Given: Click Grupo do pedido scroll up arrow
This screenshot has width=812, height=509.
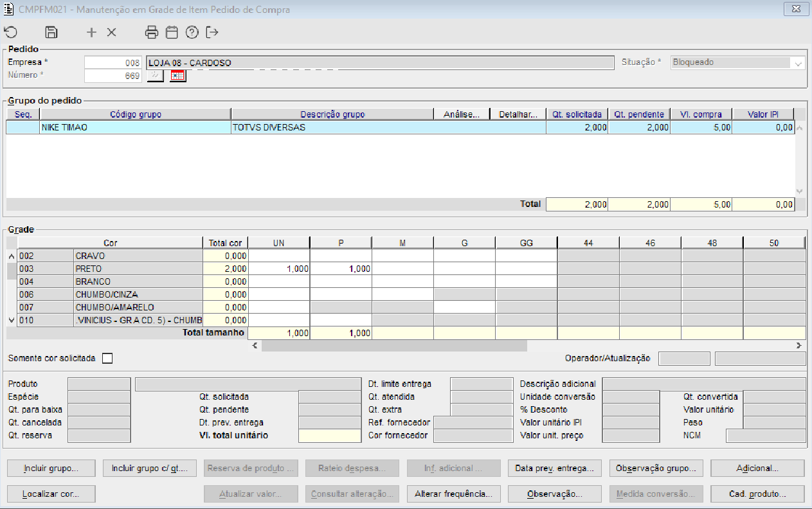Looking at the screenshot, I should tap(800, 127).
